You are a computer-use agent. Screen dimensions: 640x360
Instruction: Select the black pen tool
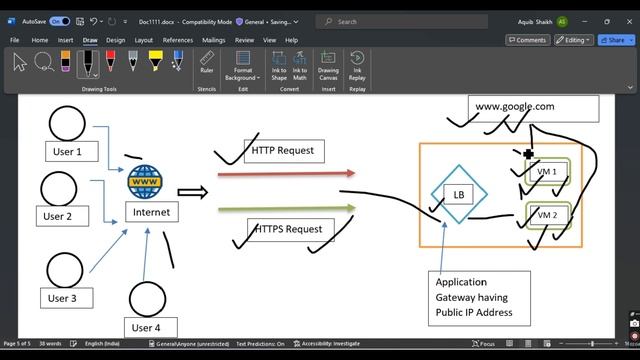coord(87,64)
